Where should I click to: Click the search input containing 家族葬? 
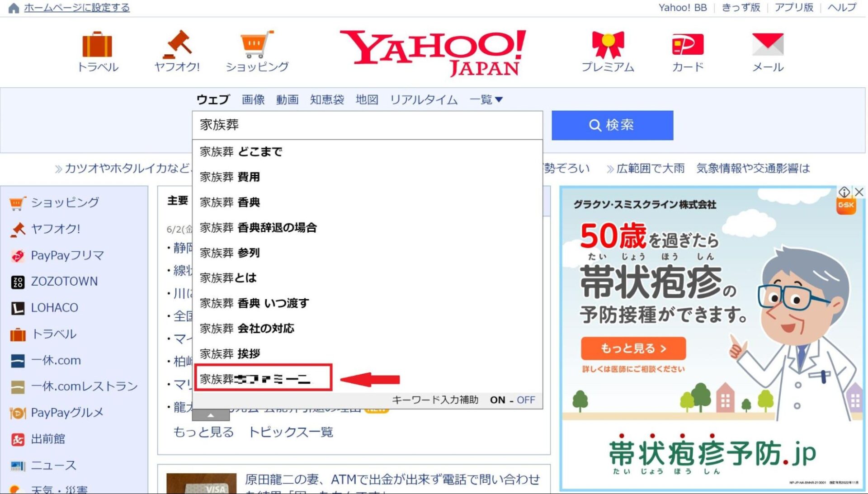[367, 125]
